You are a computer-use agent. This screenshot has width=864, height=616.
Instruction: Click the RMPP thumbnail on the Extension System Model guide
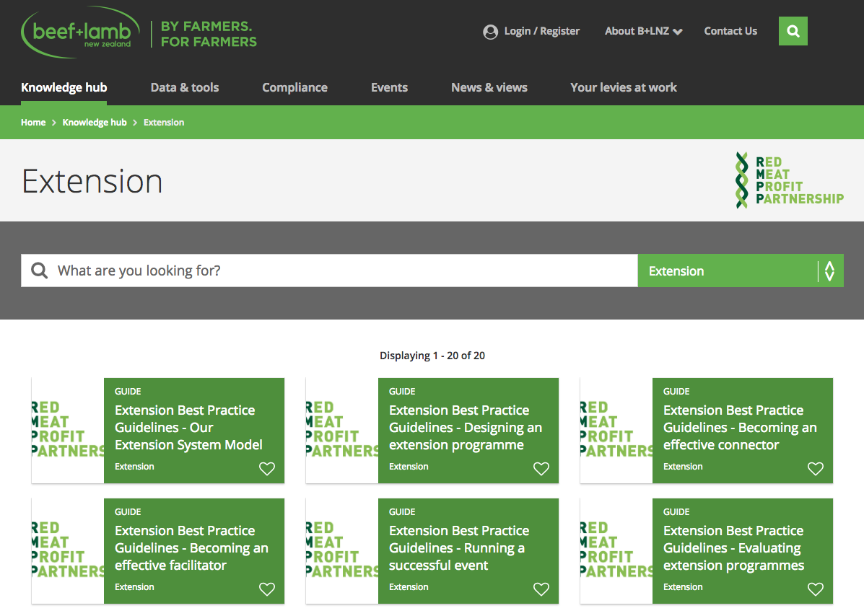[x=67, y=431]
